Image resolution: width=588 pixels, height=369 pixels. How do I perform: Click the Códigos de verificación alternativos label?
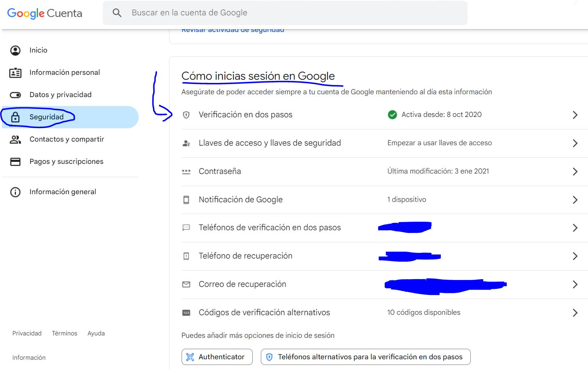click(264, 313)
